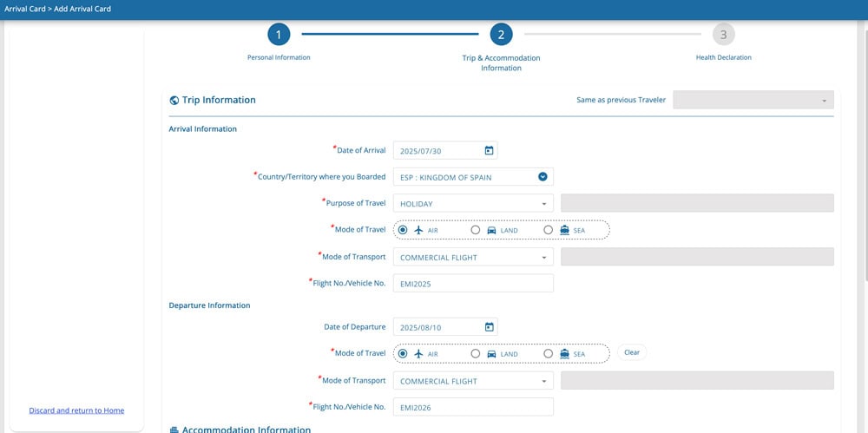868x433 pixels.
Task: Open the Same as previous Traveler dropdown
Action: 753,101
